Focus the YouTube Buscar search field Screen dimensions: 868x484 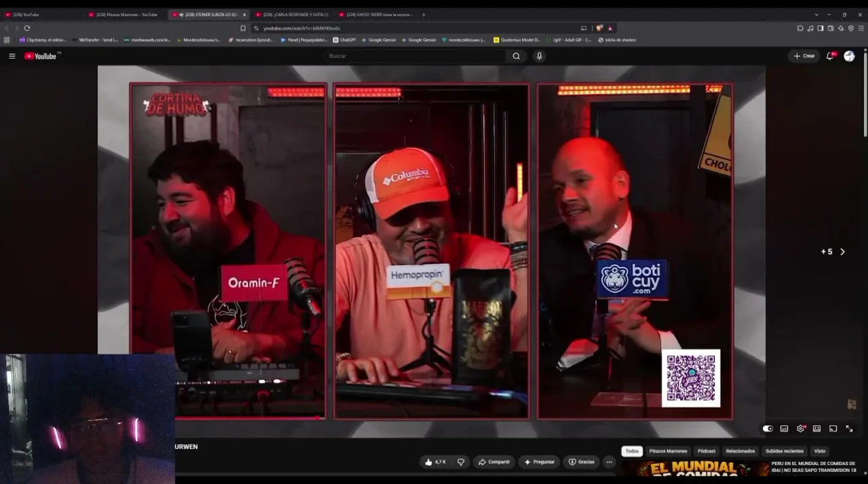[x=414, y=56]
